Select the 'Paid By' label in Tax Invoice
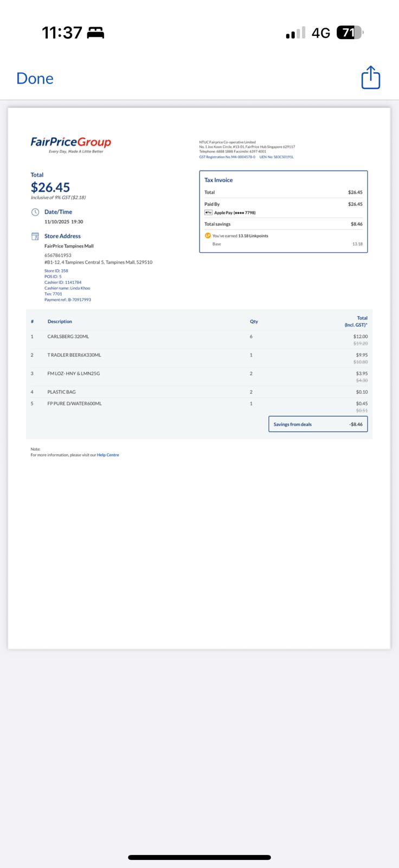This screenshot has width=399, height=868. pyautogui.click(x=212, y=205)
